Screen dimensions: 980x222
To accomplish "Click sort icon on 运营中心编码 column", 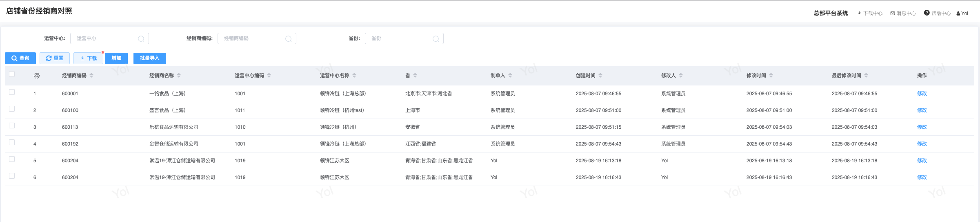I will (x=269, y=76).
